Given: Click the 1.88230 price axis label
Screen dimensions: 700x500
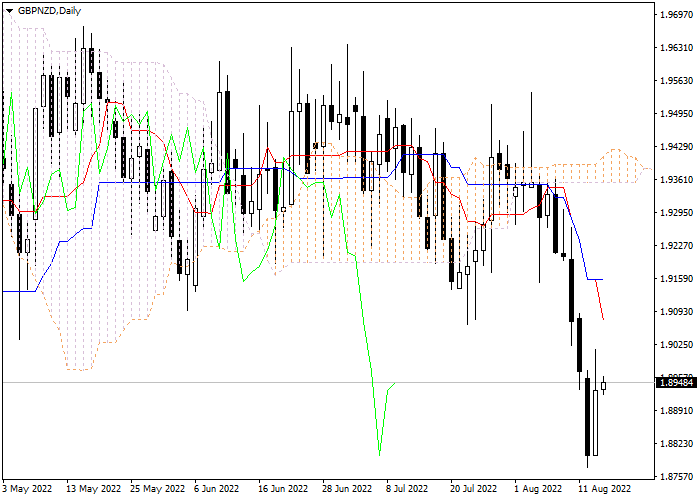Looking at the screenshot, I should pyautogui.click(x=676, y=444).
